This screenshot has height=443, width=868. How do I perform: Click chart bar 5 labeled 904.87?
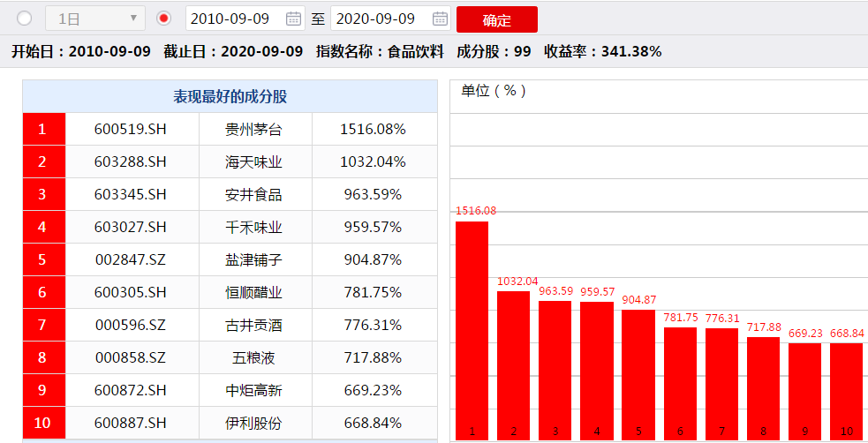pos(638,375)
